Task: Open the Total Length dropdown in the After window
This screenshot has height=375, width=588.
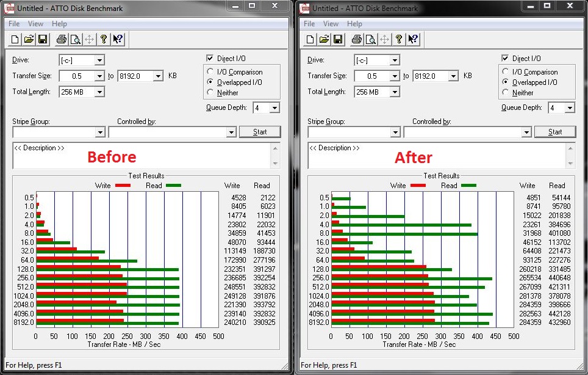Action: 395,92
